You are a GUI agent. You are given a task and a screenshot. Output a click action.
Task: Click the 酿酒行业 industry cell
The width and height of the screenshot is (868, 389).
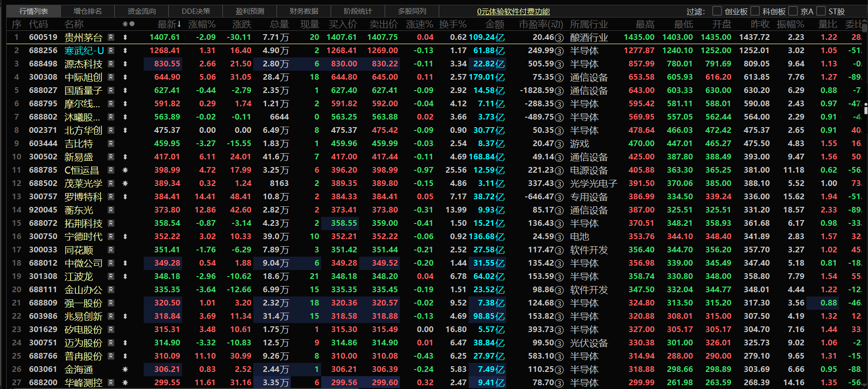pos(589,37)
